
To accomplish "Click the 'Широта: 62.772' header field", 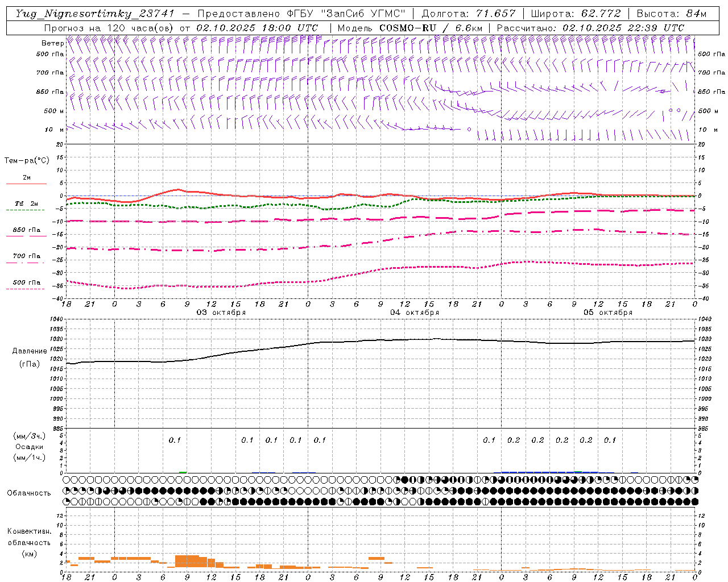I will tap(576, 14).
